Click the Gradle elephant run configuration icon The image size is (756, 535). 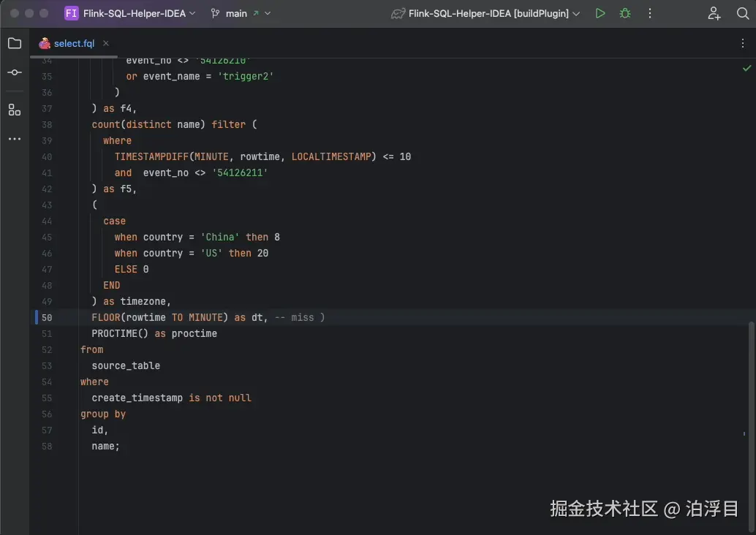pyautogui.click(x=398, y=13)
